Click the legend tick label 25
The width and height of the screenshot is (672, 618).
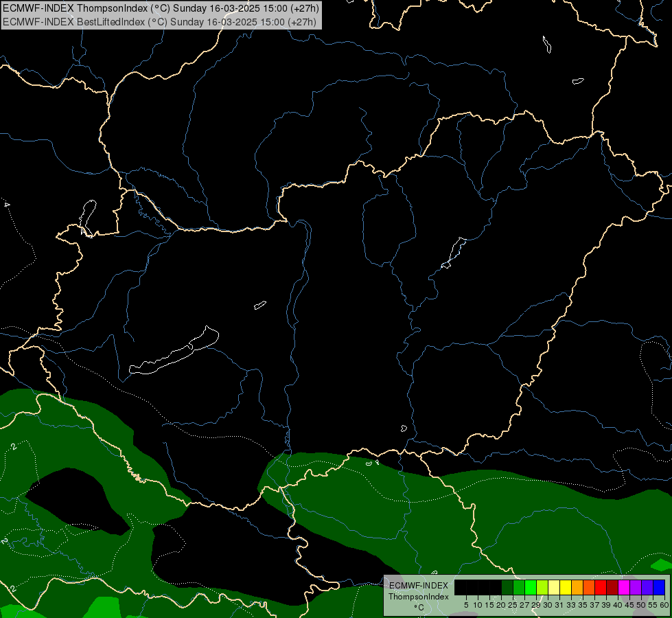point(513,605)
